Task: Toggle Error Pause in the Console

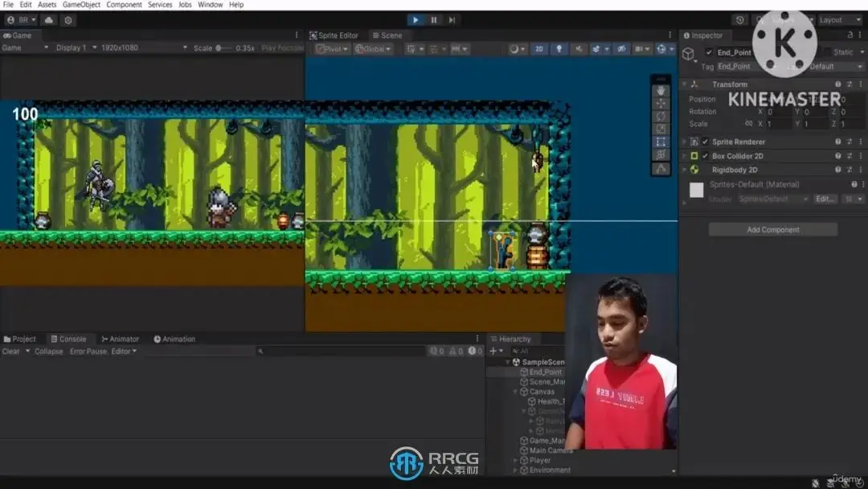Action: pos(88,351)
